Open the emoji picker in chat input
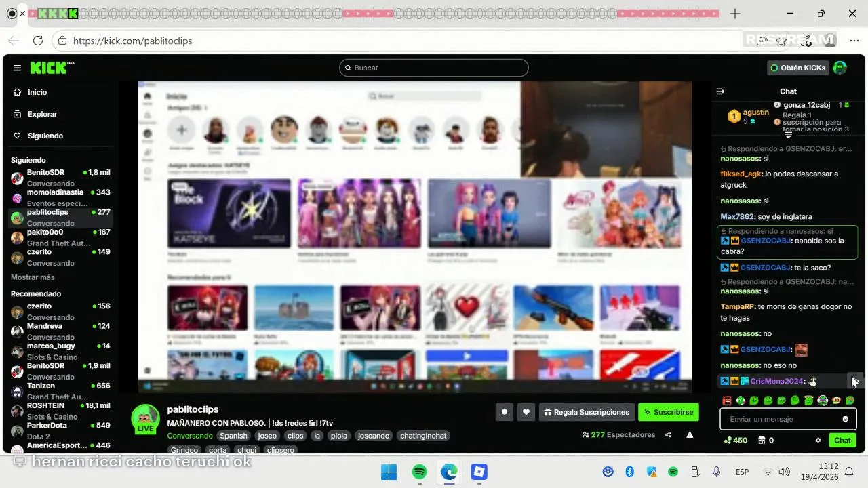The height and width of the screenshot is (488, 868). (845, 419)
